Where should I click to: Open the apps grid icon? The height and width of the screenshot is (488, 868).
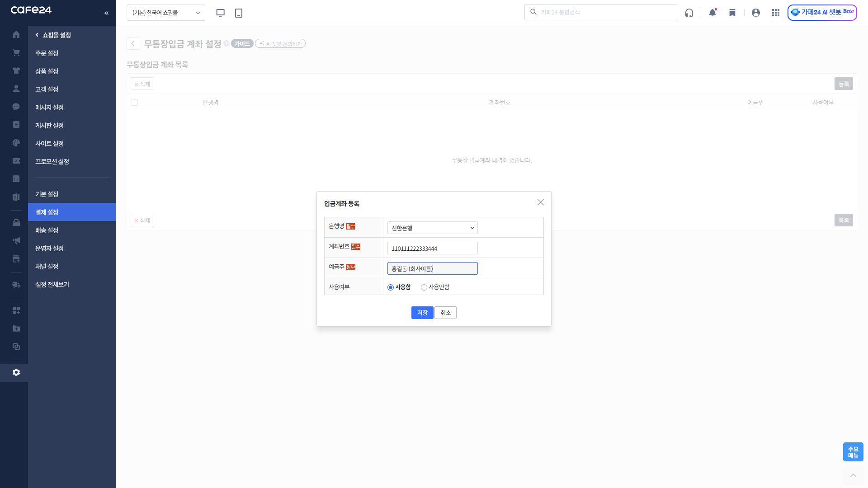pyautogui.click(x=776, y=13)
